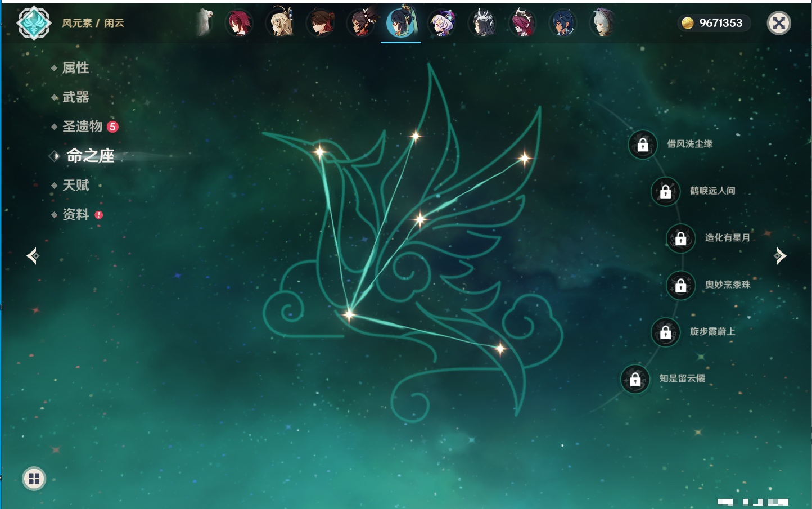The image size is (812, 509).
Task: Select the purple-hat lavender-haired character portrait
Action: pos(442,23)
